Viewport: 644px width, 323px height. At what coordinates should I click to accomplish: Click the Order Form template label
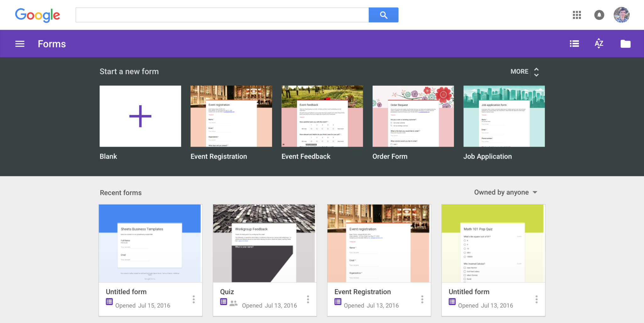[390, 156]
